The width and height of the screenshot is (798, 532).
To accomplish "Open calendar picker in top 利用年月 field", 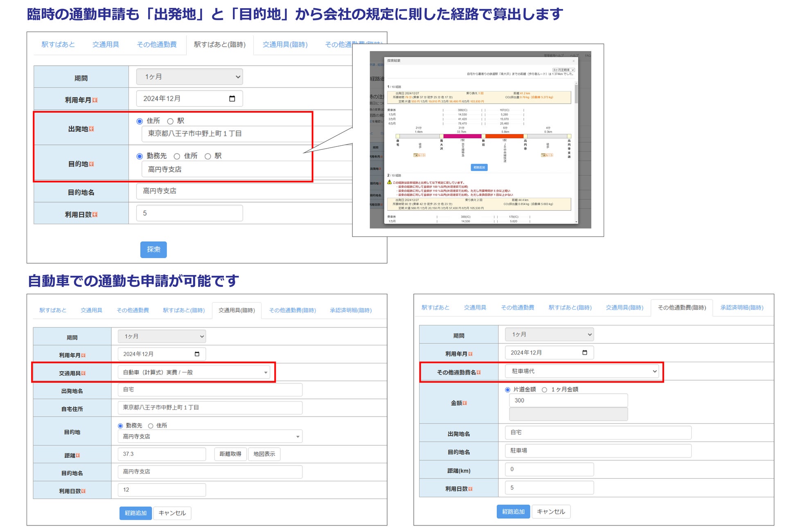I will [x=232, y=99].
